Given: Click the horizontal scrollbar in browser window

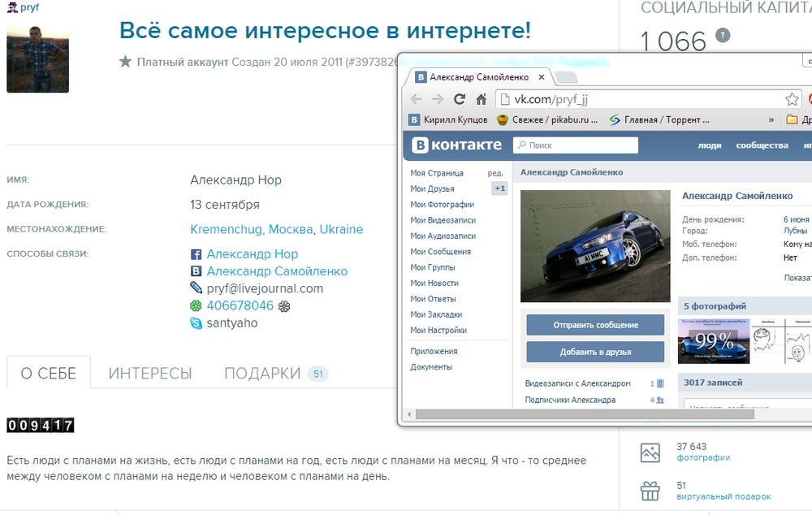Looking at the screenshot, I should (x=568, y=414).
